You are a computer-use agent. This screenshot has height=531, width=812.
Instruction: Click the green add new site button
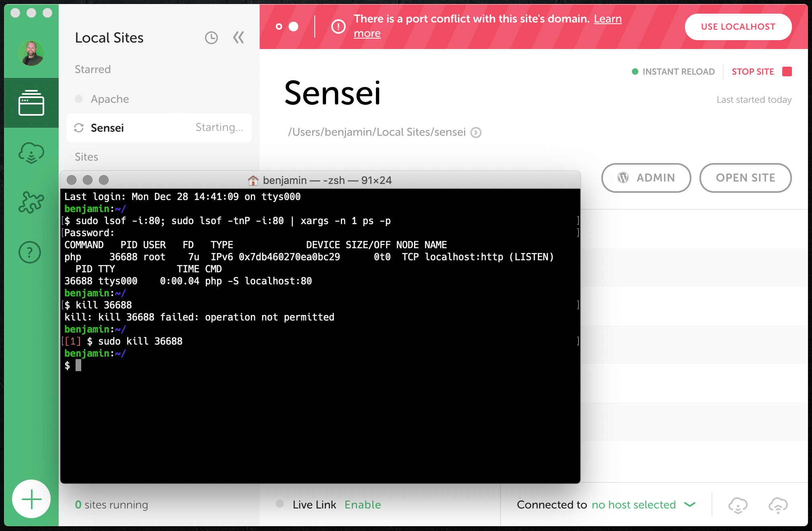tap(31, 499)
